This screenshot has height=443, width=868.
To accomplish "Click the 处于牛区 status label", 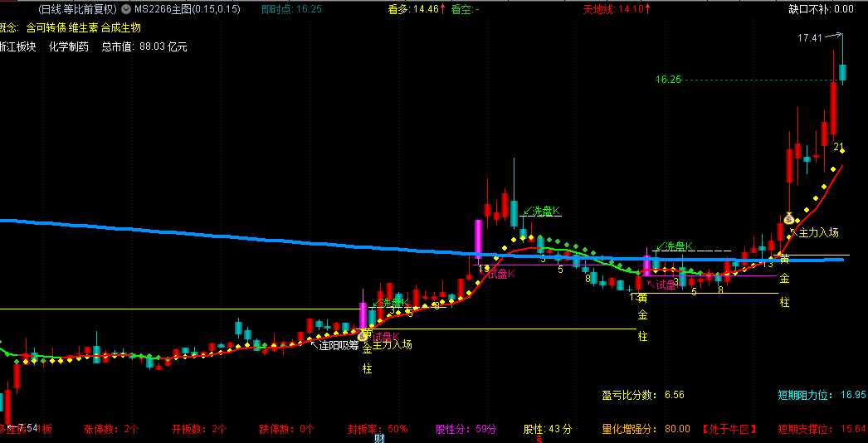I will (x=729, y=429).
